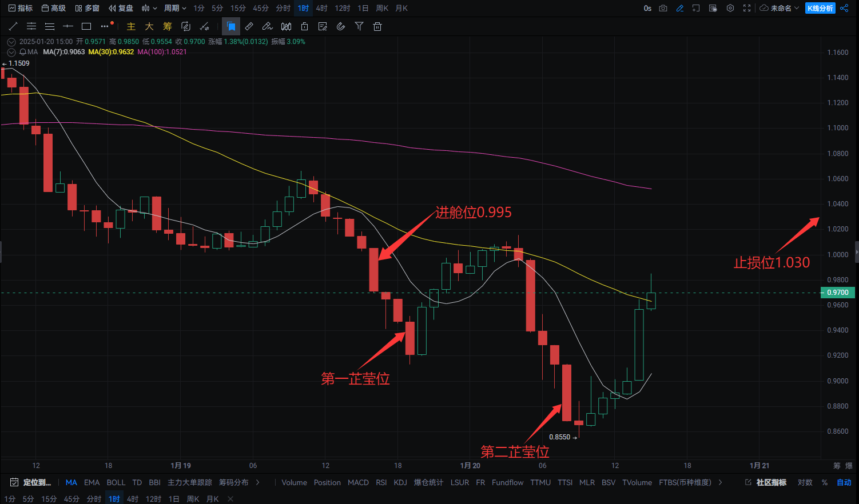Click the blue K线分析 button

click(820, 8)
